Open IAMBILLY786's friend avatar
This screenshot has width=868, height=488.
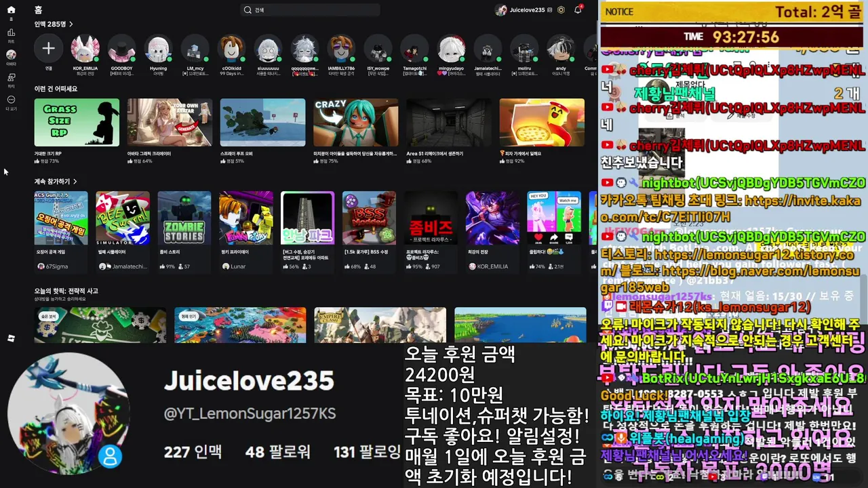pos(341,49)
